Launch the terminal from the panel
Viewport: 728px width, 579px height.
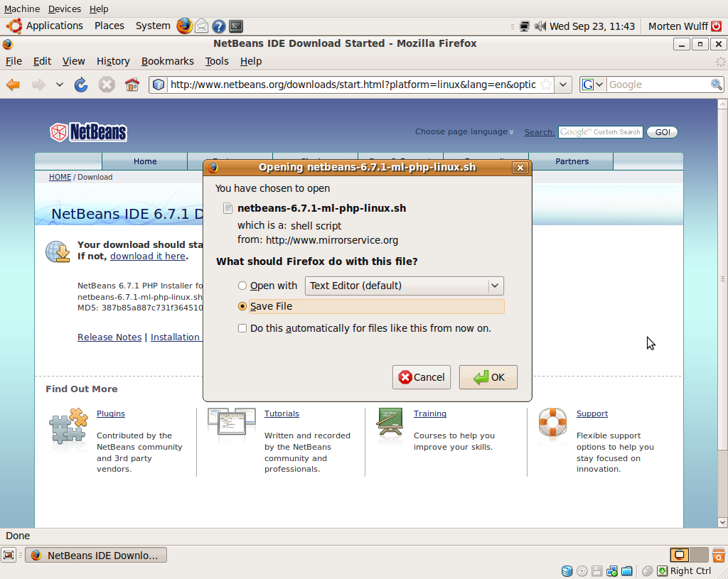tap(236, 26)
